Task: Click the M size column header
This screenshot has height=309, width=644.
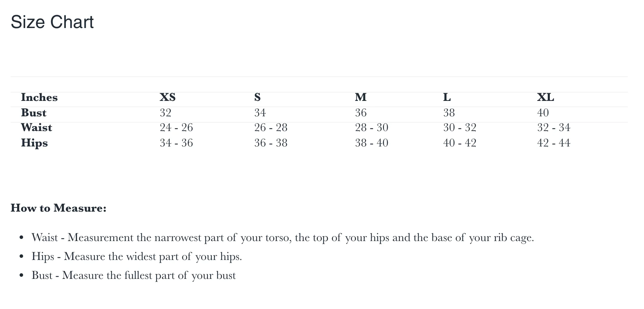Action: 360,97
